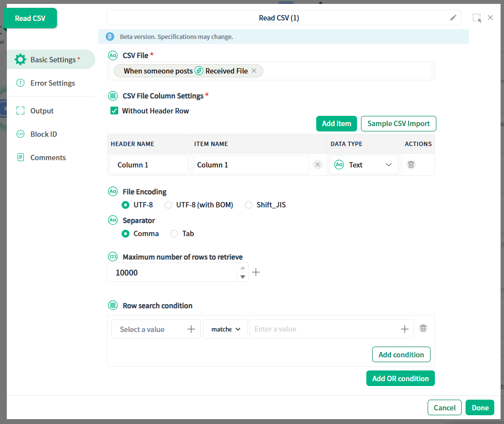Open the Text data type dropdown
The width and height of the screenshot is (504, 424).
[x=364, y=165]
